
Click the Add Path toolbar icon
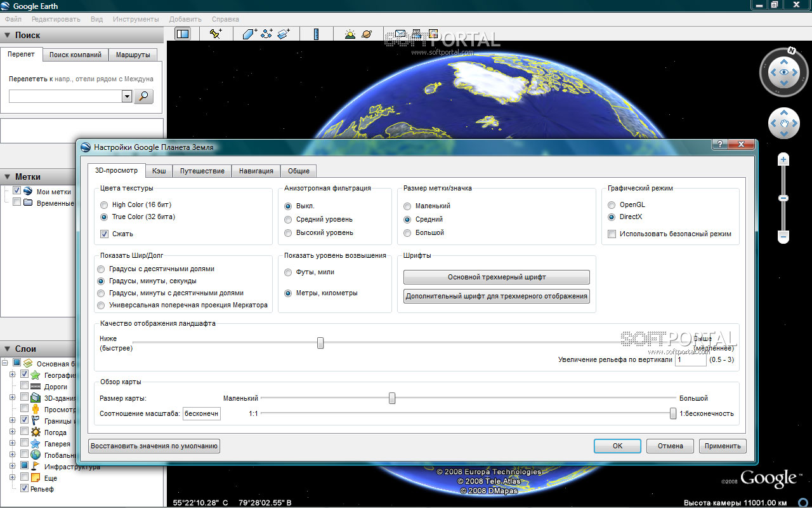266,34
